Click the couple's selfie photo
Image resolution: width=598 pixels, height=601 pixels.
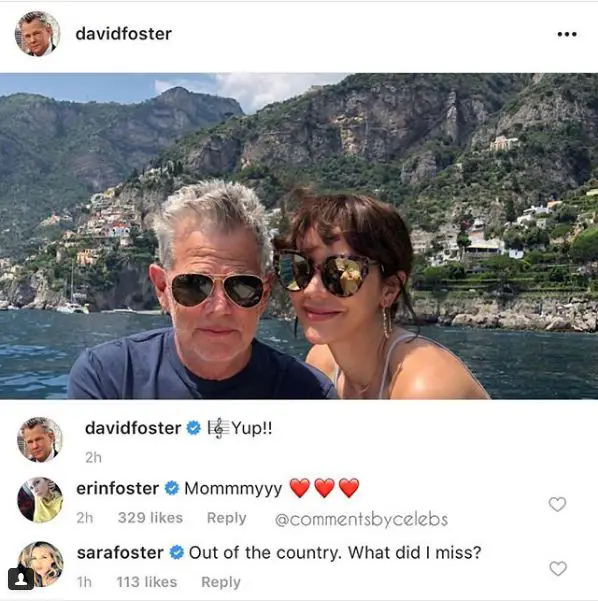coord(299,236)
